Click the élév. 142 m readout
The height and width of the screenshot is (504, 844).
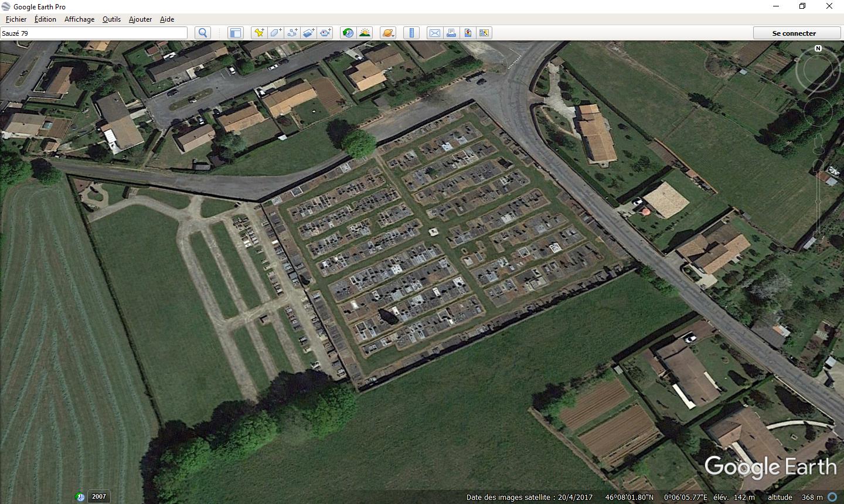[x=734, y=498]
